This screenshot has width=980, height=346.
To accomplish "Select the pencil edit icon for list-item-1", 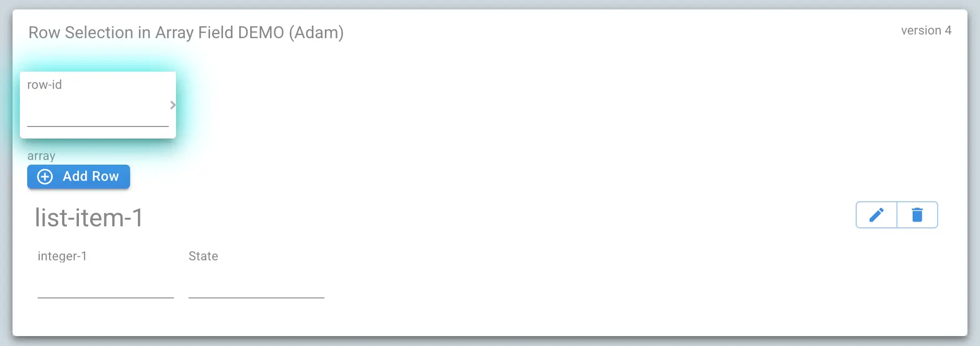I will pyautogui.click(x=877, y=214).
